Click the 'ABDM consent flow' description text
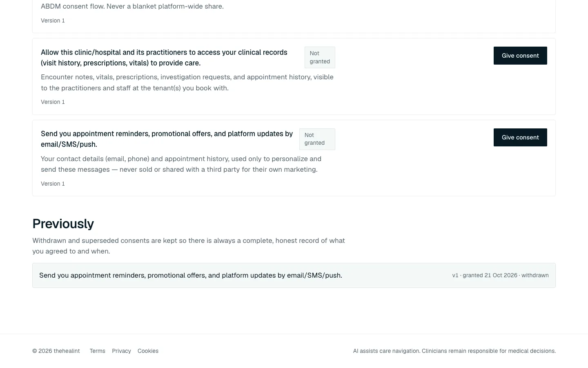The image size is (588, 368). pyautogui.click(x=132, y=6)
